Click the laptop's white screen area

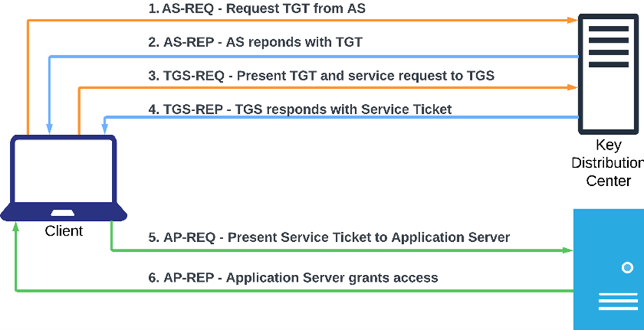[x=64, y=171]
